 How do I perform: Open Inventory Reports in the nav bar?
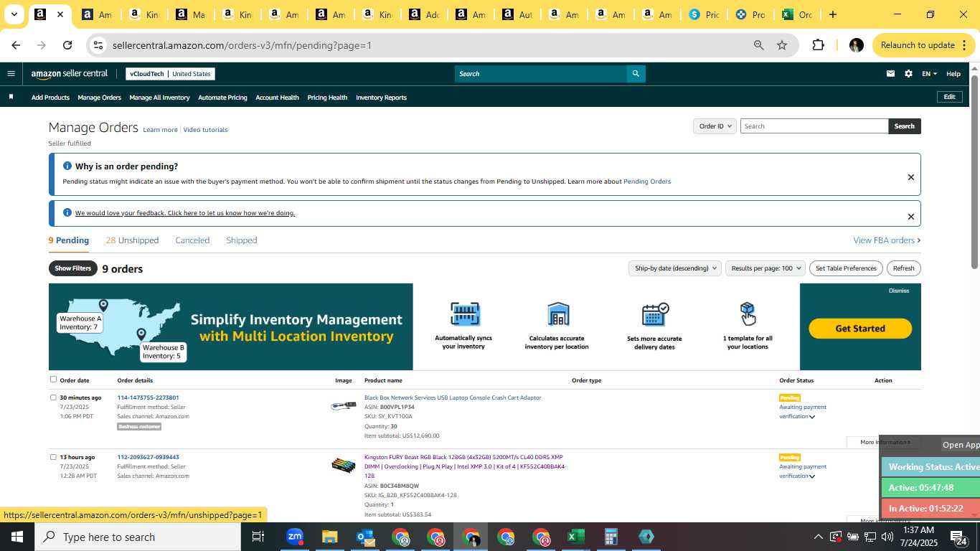381,98
